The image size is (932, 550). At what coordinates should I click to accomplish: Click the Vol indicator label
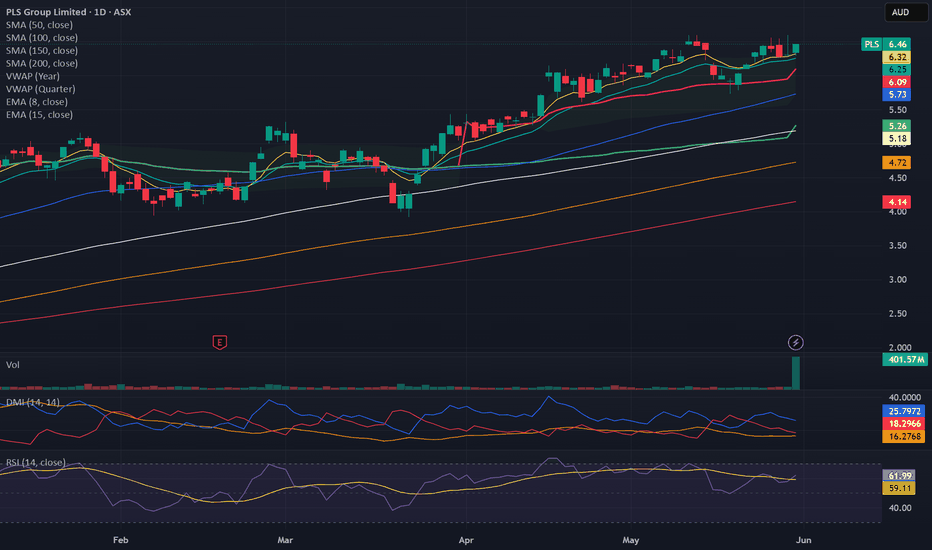pyautogui.click(x=12, y=365)
